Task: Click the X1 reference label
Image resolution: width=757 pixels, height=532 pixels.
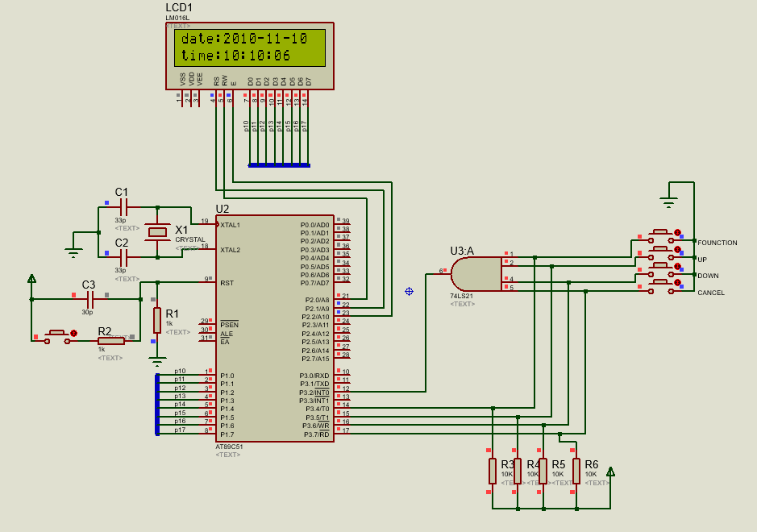Action: [x=181, y=230]
